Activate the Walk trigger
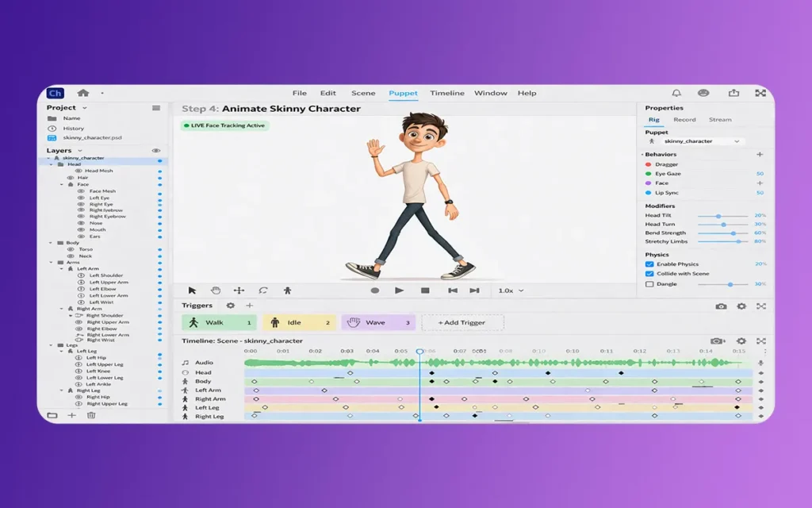The height and width of the screenshot is (508, 812). 219,323
